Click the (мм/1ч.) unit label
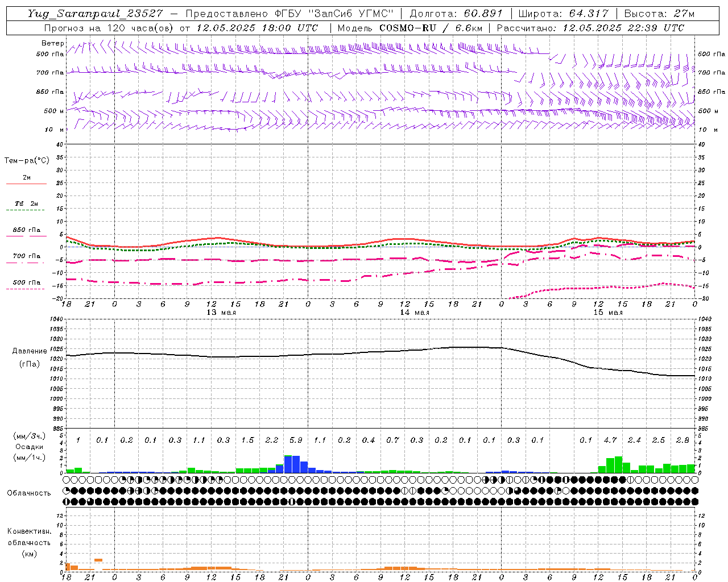 [31, 458]
